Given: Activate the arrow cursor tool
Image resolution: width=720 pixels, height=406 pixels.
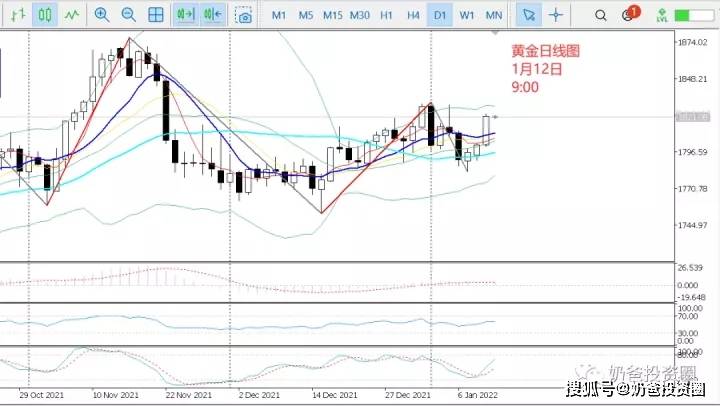Looking at the screenshot, I should [529, 15].
